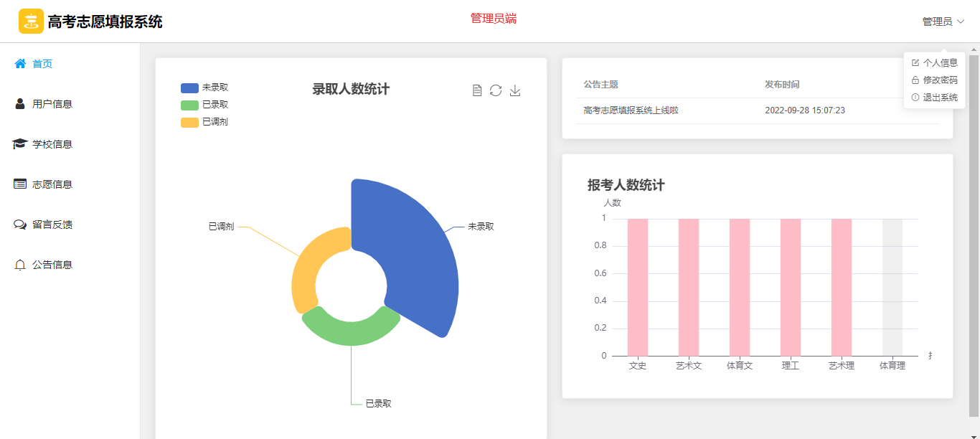Click the bell icon for 公告信息
The image size is (980, 439).
20,265
